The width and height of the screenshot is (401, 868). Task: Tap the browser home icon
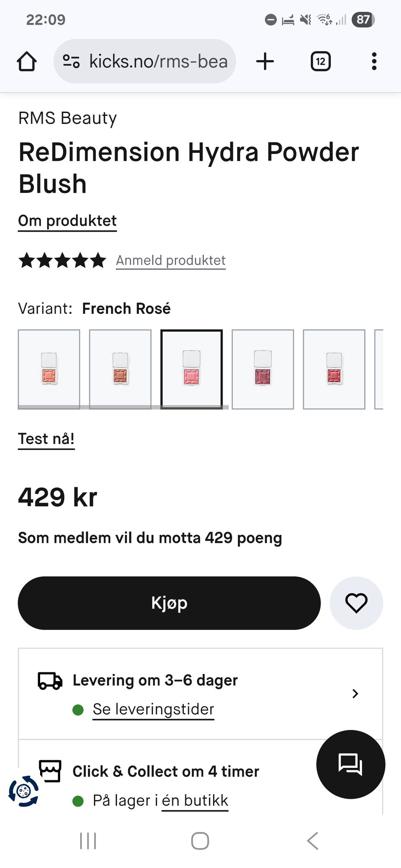[27, 61]
